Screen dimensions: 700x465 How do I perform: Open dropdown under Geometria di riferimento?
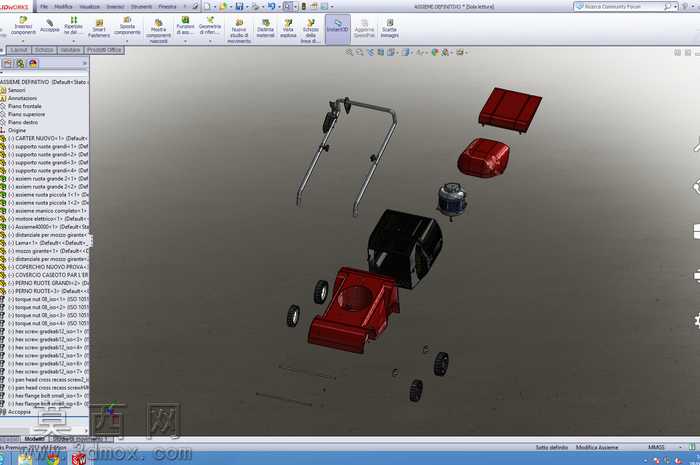pyautogui.click(x=210, y=41)
